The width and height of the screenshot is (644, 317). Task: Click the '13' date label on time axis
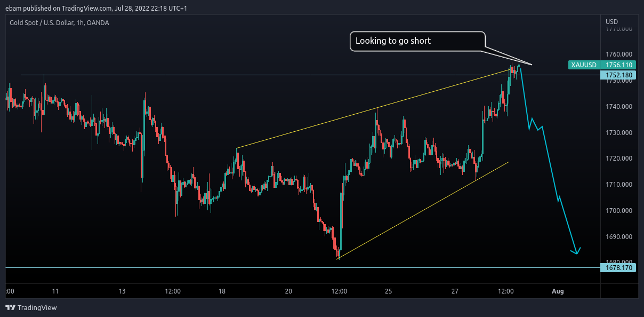coord(122,291)
